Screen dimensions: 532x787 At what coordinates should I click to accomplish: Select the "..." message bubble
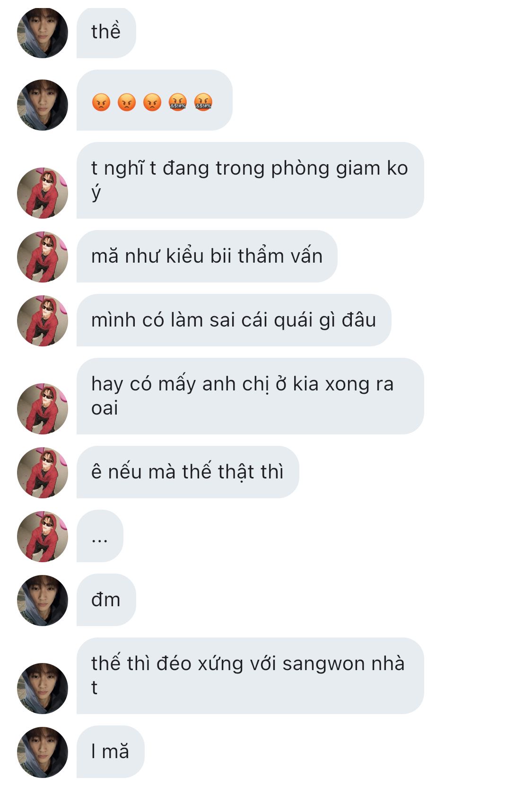click(x=100, y=536)
